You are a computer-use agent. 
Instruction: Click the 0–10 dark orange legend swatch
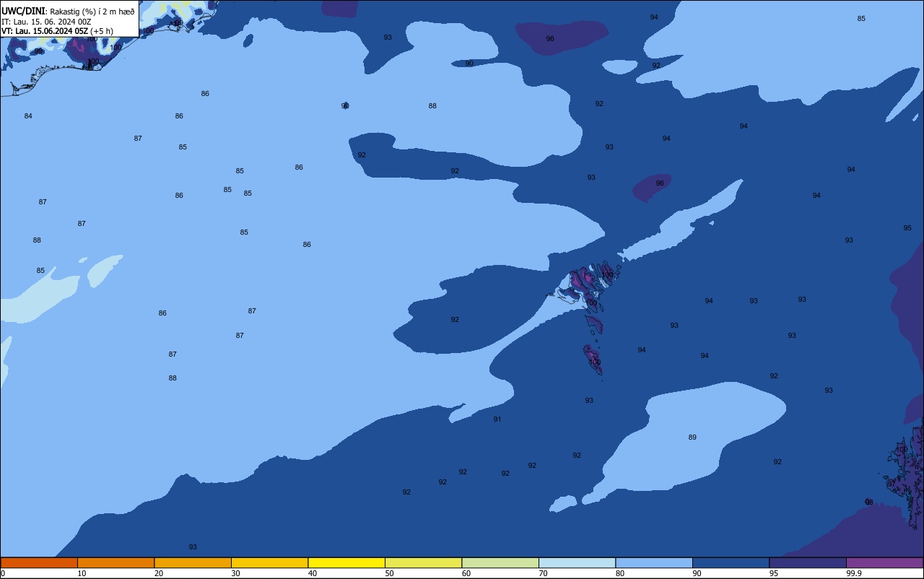click(x=39, y=562)
